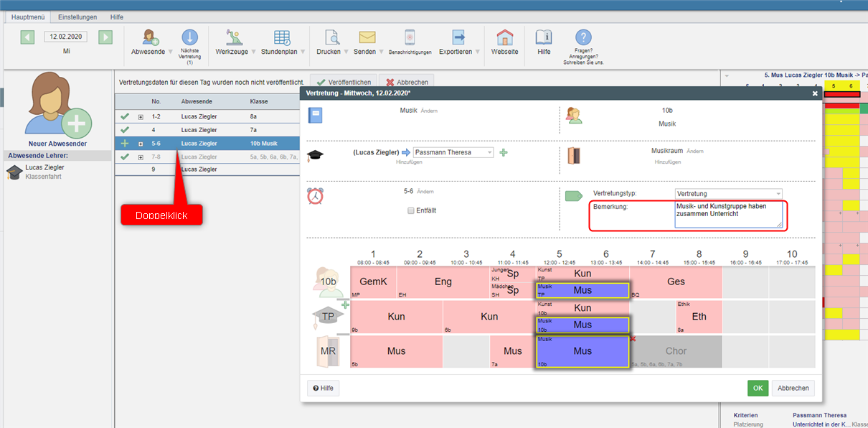Click the Drucken print icon
This screenshot has height=428, width=868.
[331, 37]
